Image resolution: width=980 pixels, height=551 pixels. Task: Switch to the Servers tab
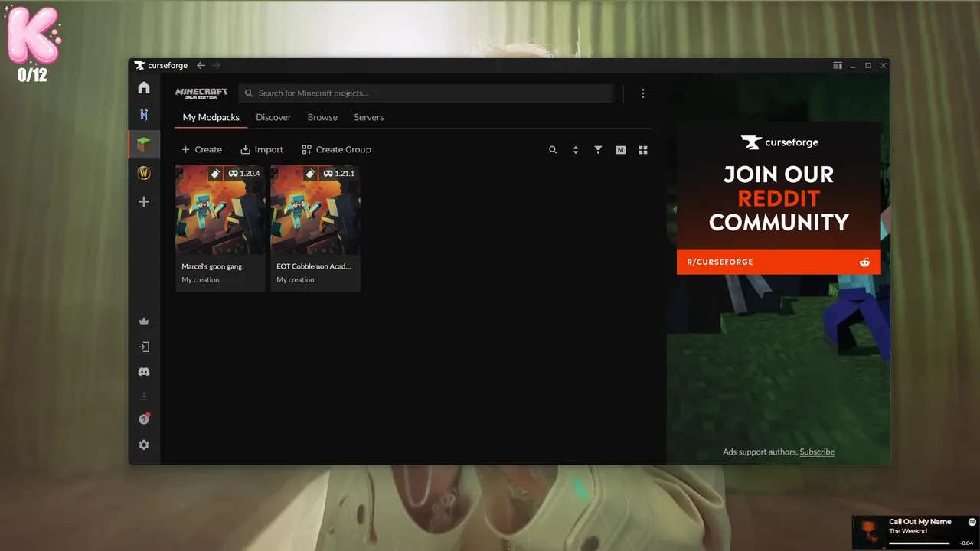pyautogui.click(x=369, y=117)
